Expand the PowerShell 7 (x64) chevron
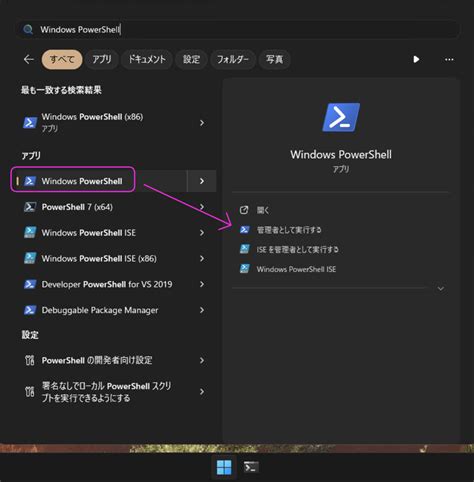Screen dimensions: 474x482 [x=202, y=207]
